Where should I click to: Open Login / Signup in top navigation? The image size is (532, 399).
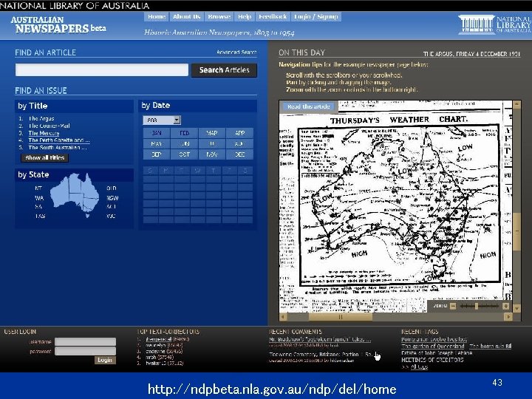pyautogui.click(x=316, y=16)
